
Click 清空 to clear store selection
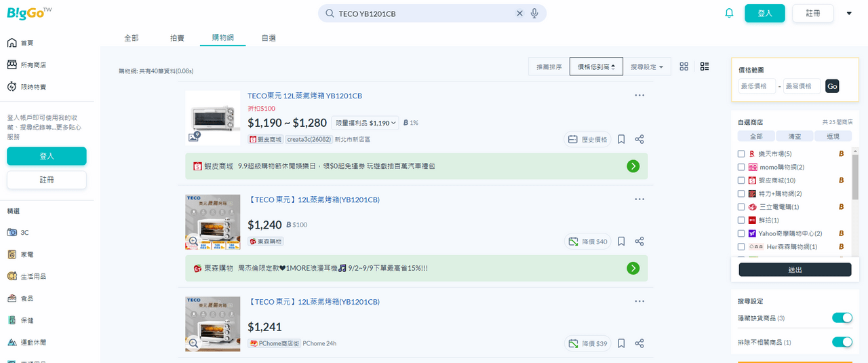[x=794, y=136]
